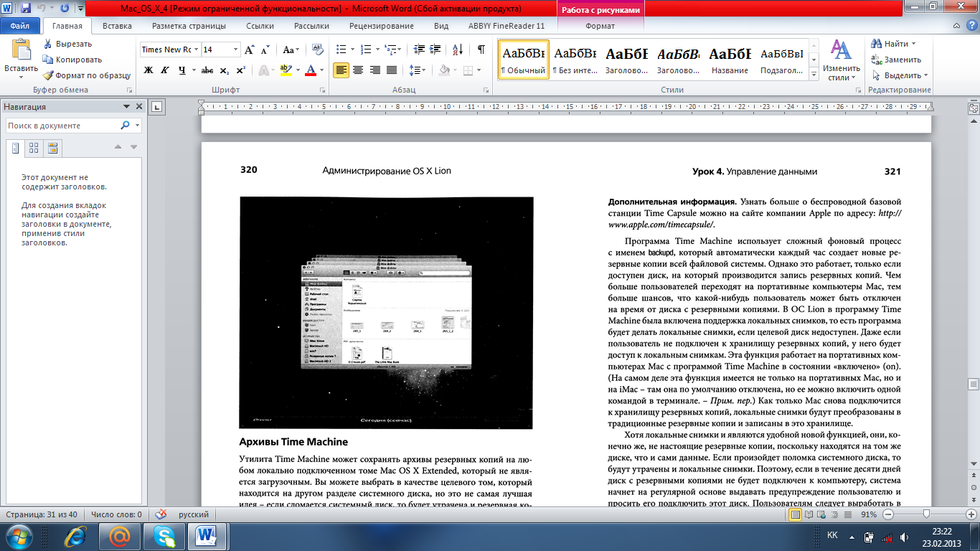980x551 pixels.
Task: Click the red font color button
Action: coord(311,70)
